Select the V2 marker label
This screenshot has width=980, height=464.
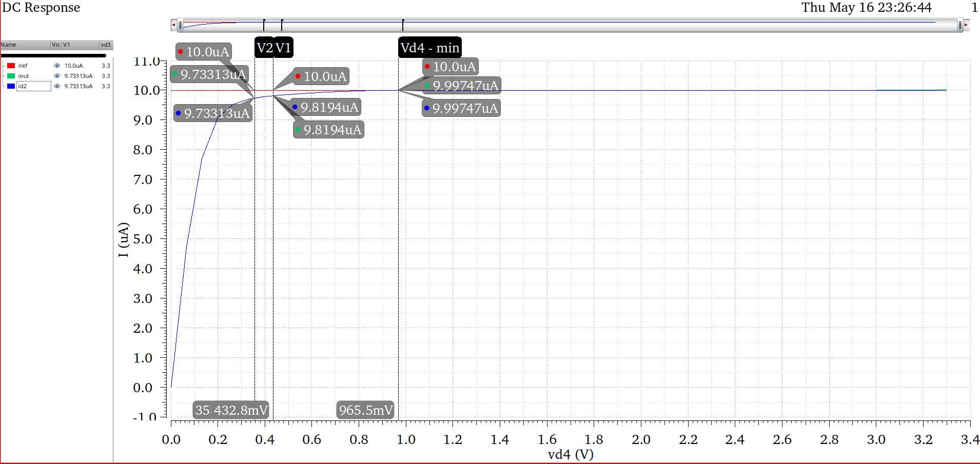pyautogui.click(x=264, y=48)
